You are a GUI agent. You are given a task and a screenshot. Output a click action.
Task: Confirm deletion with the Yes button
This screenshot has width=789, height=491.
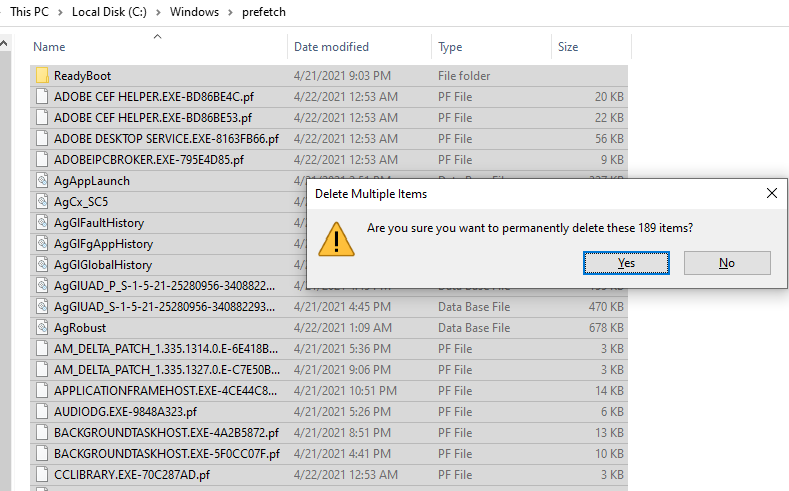click(x=626, y=263)
